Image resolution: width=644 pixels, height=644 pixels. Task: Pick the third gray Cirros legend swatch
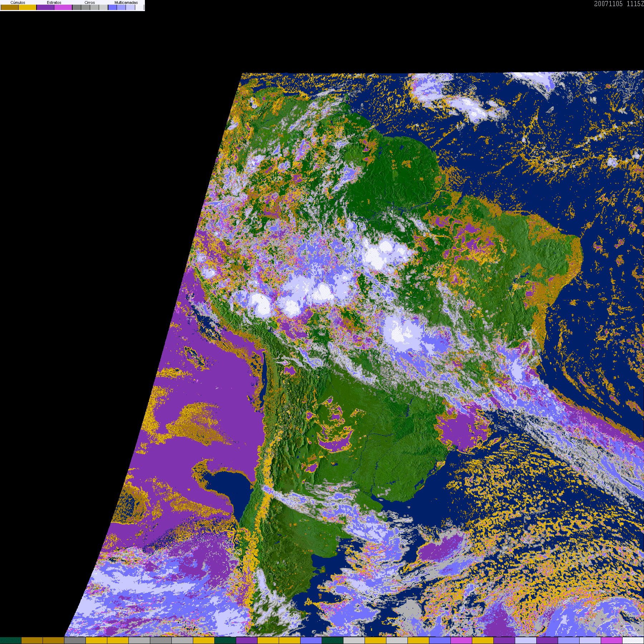pyautogui.click(x=94, y=7)
